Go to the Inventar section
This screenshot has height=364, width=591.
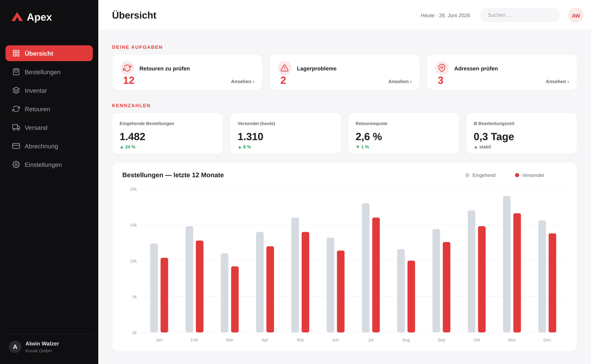[x=49, y=91]
